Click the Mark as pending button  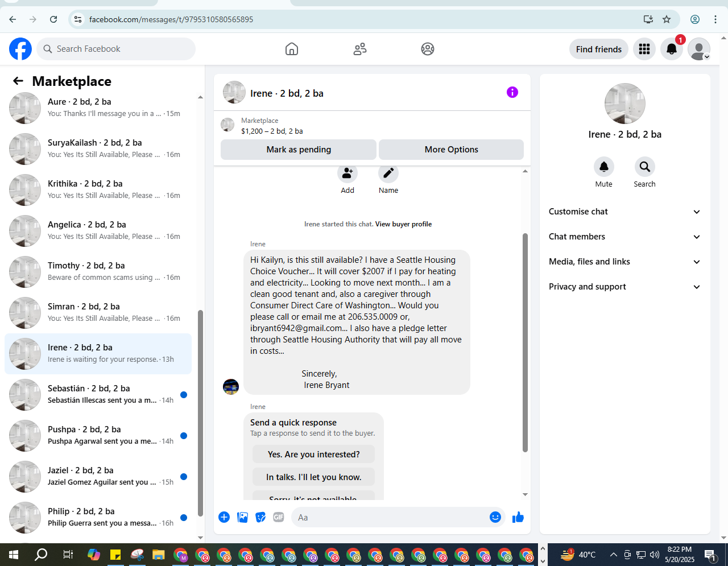point(299,150)
